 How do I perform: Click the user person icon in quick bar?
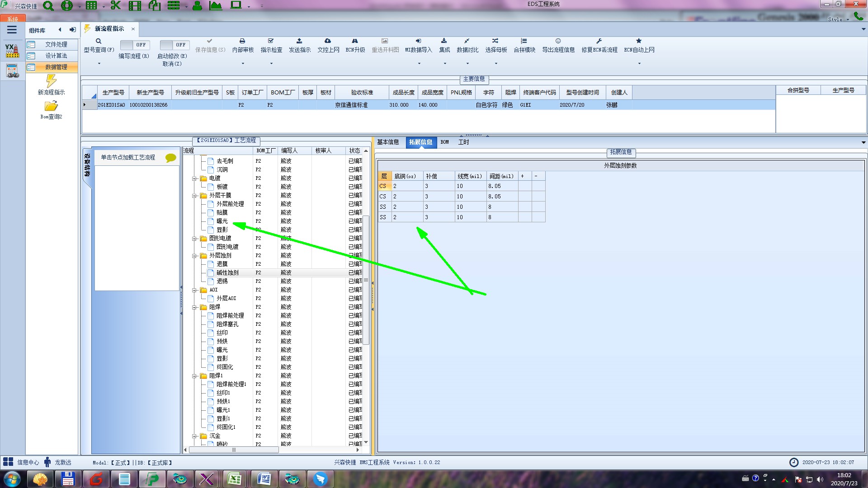tap(197, 6)
